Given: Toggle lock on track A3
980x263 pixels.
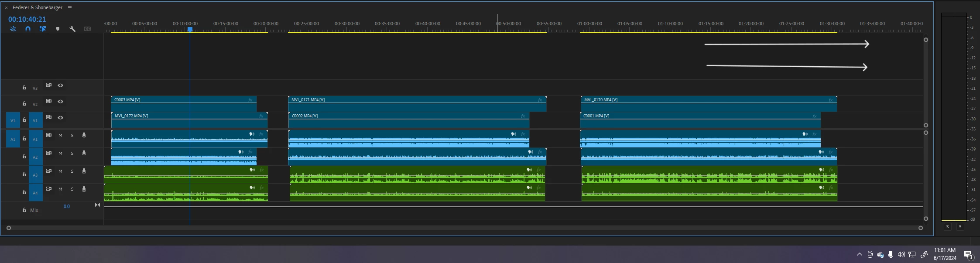Looking at the screenshot, I should pos(24,174).
